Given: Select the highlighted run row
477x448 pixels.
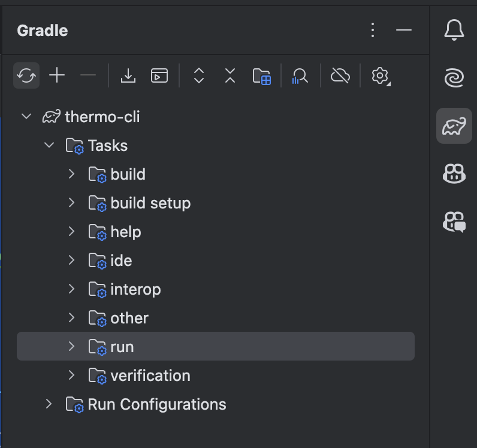Looking at the screenshot, I should [216, 346].
